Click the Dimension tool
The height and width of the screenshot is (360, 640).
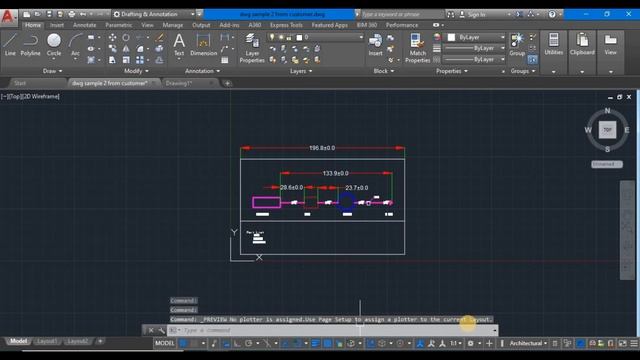203,45
